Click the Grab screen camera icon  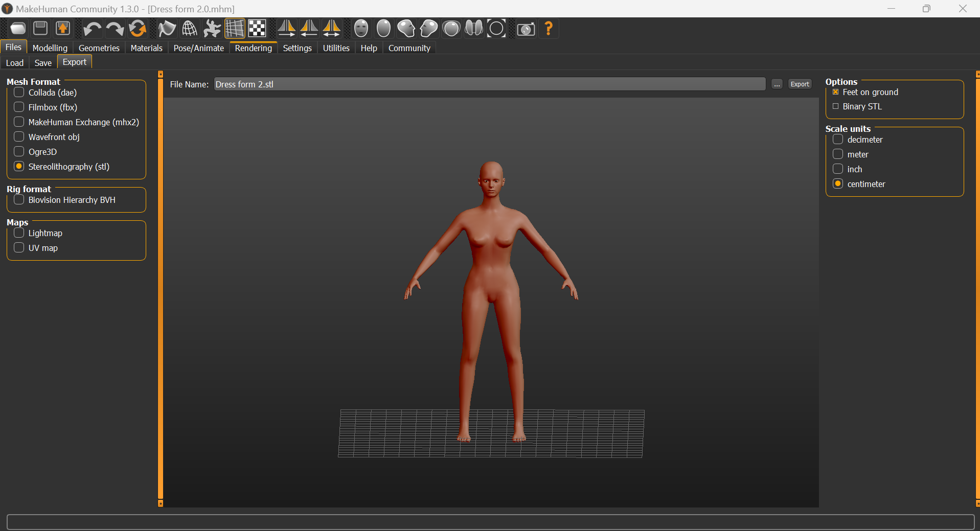pyautogui.click(x=526, y=29)
